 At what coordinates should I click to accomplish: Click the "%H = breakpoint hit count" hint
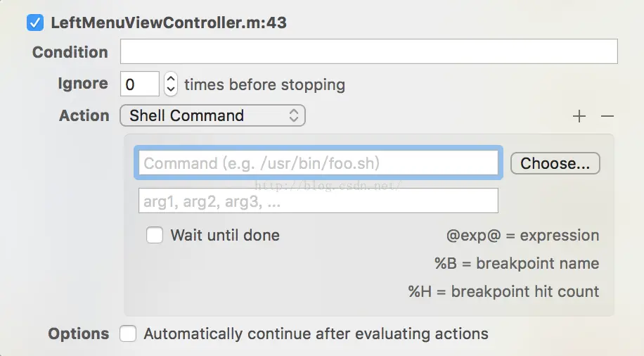coord(503,291)
